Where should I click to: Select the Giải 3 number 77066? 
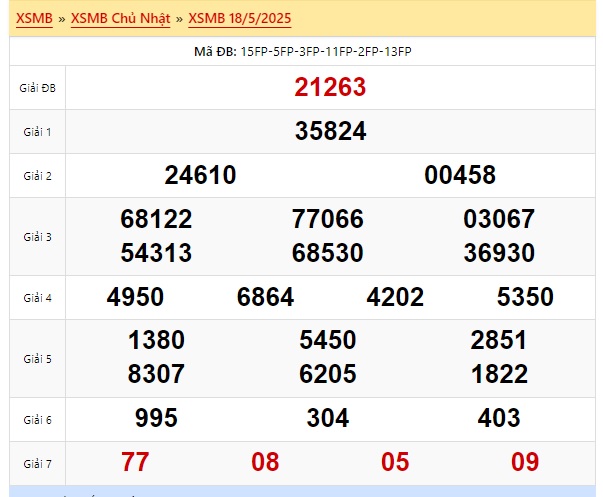point(328,219)
